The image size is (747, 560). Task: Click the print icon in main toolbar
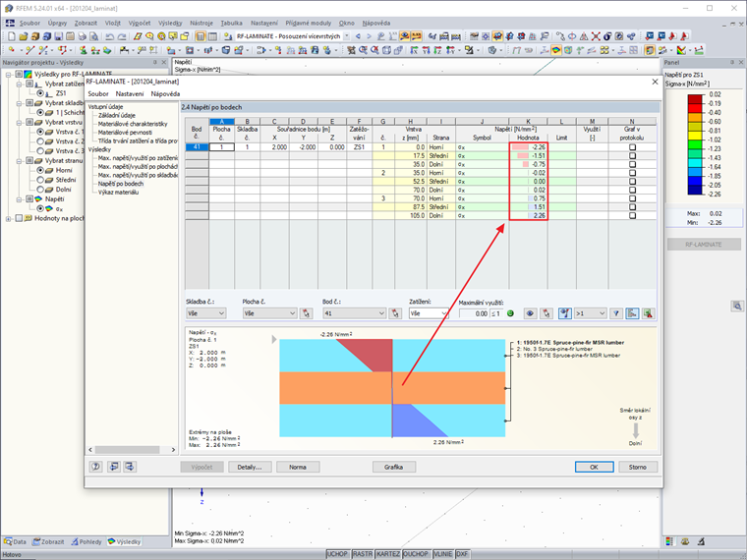(82, 36)
